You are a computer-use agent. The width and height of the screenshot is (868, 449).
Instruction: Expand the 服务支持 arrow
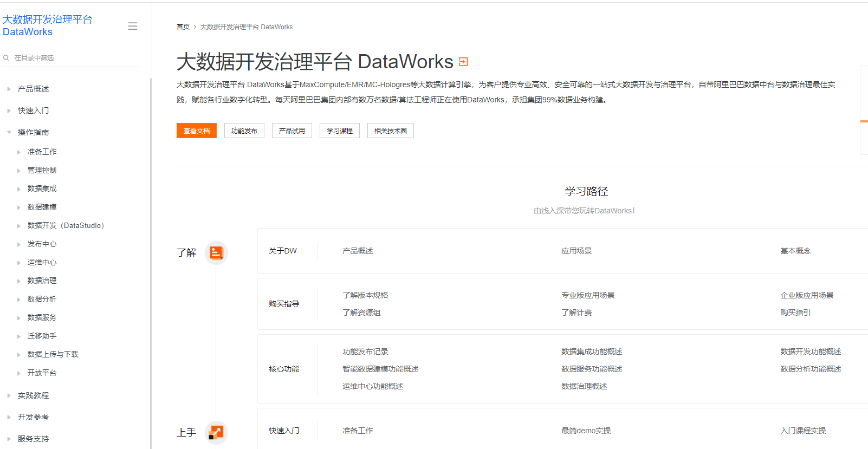click(x=9, y=439)
